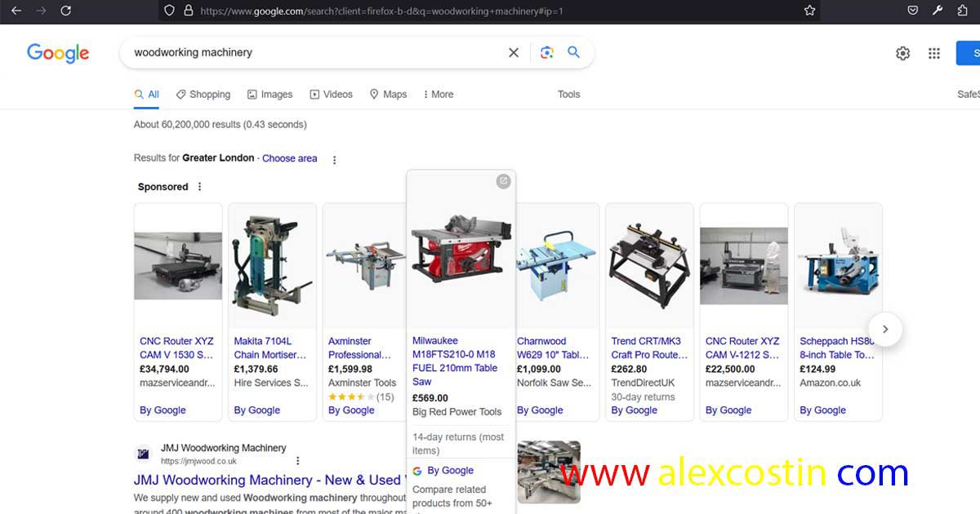980x514 pixels.
Task: Click the blue magnifier search icon
Action: (574, 52)
